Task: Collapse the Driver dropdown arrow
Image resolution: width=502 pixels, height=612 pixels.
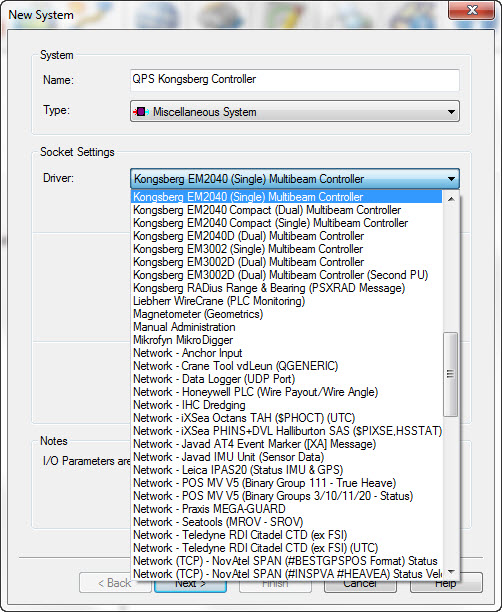Action: [x=451, y=179]
